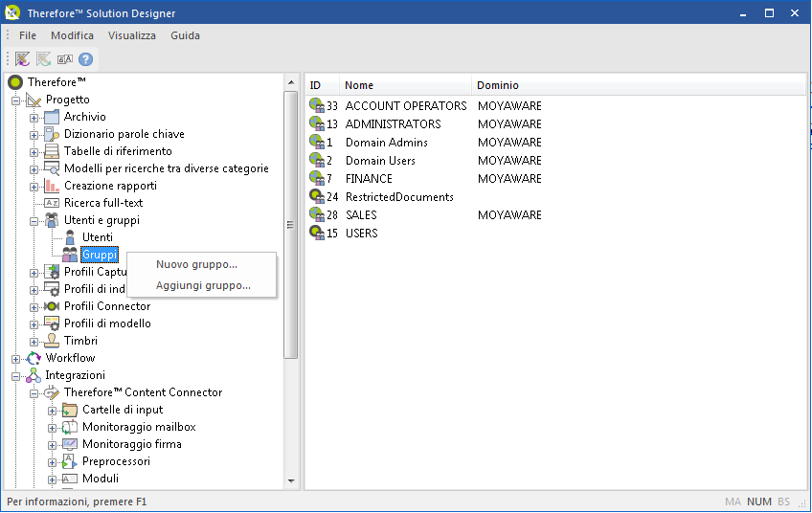
Task: Sort list by Dominio column header
Action: click(639, 85)
